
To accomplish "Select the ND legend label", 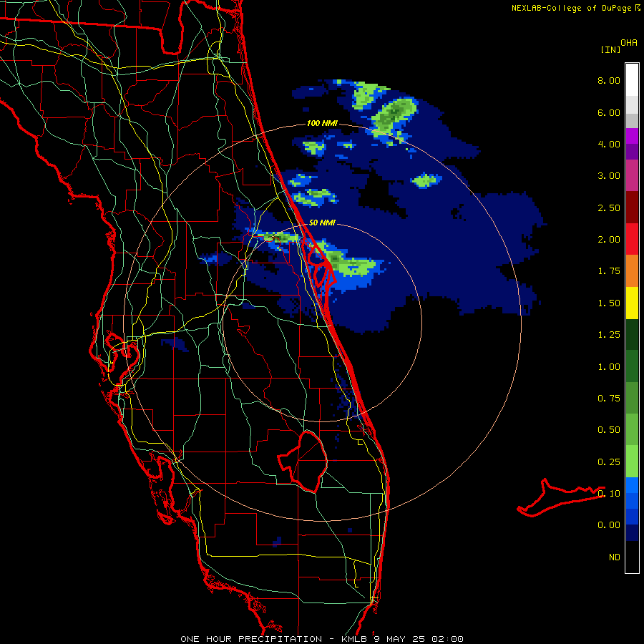I will [x=615, y=557].
